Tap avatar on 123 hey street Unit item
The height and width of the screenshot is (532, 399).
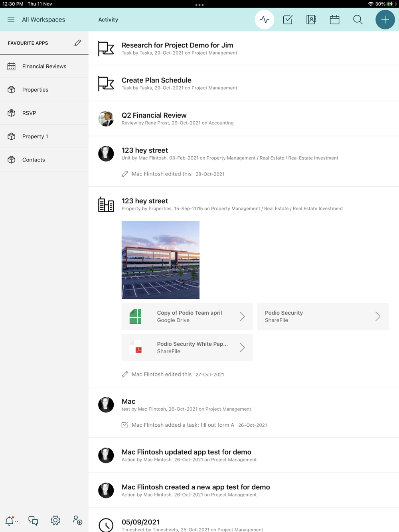106,154
